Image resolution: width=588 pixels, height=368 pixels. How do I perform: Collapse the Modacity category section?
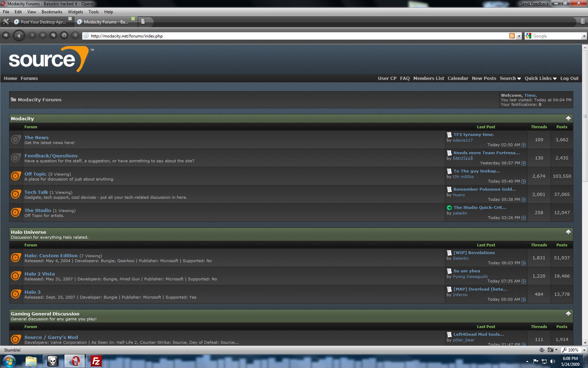coord(568,118)
